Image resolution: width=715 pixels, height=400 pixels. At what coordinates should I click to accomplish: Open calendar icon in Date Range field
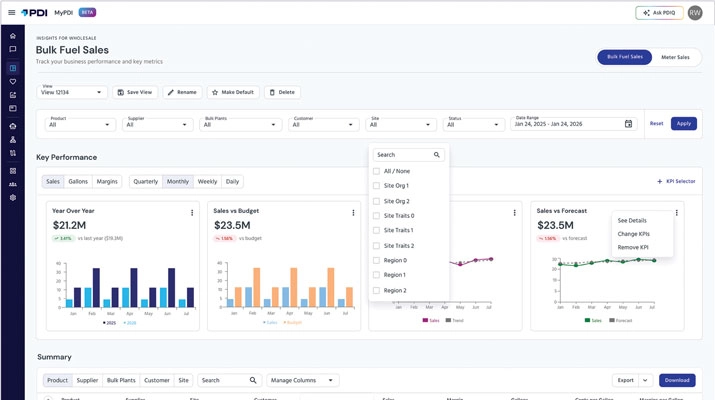628,124
